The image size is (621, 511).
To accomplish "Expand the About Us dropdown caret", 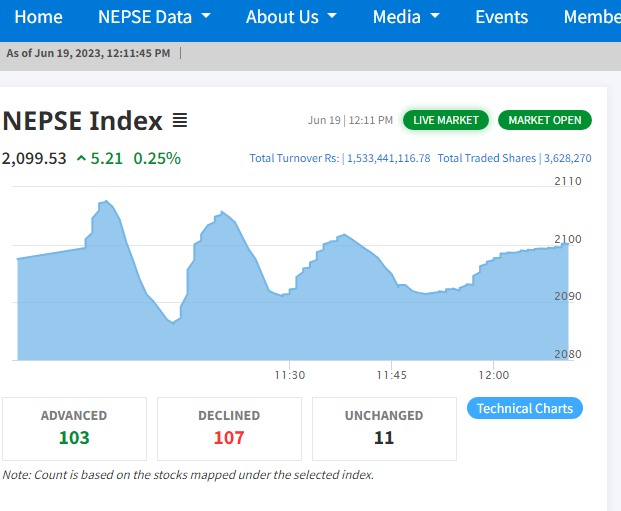I will pos(332,16).
